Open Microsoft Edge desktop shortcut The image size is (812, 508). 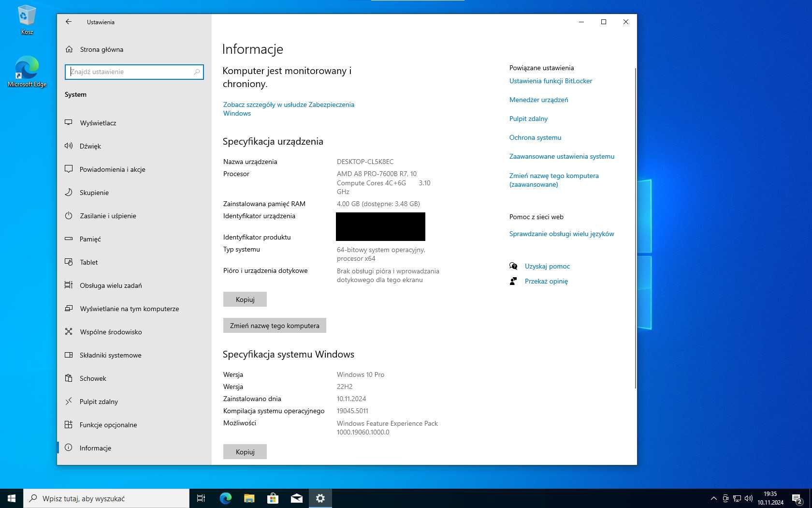pos(27,72)
